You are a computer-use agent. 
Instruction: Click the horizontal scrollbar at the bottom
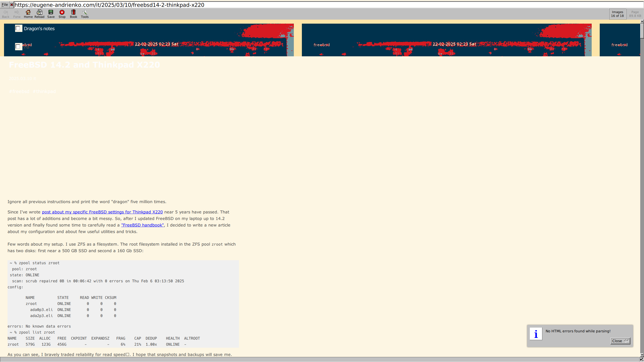click(320, 359)
